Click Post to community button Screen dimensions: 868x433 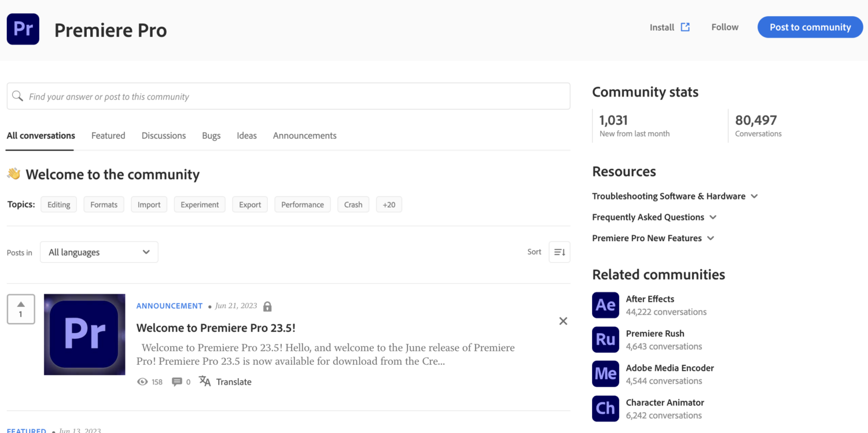tap(810, 27)
